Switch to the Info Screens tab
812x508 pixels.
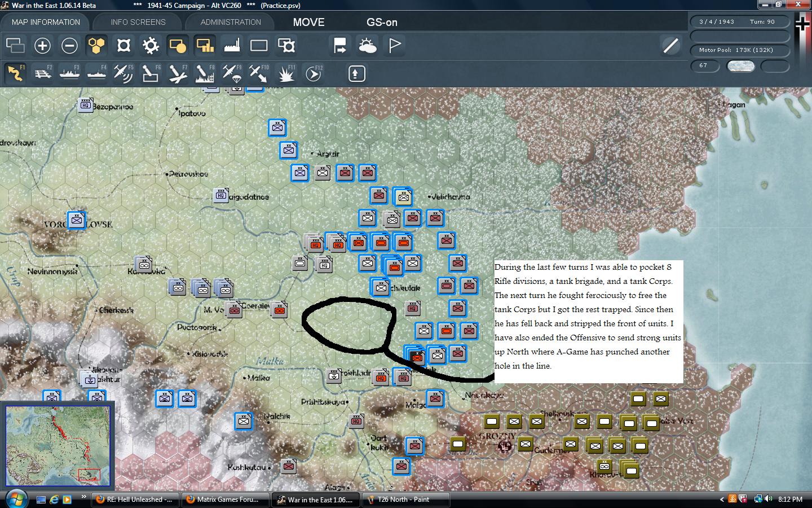(x=138, y=22)
